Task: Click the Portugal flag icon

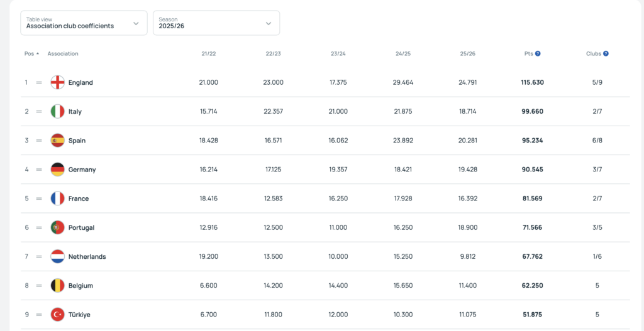Action: click(x=58, y=227)
